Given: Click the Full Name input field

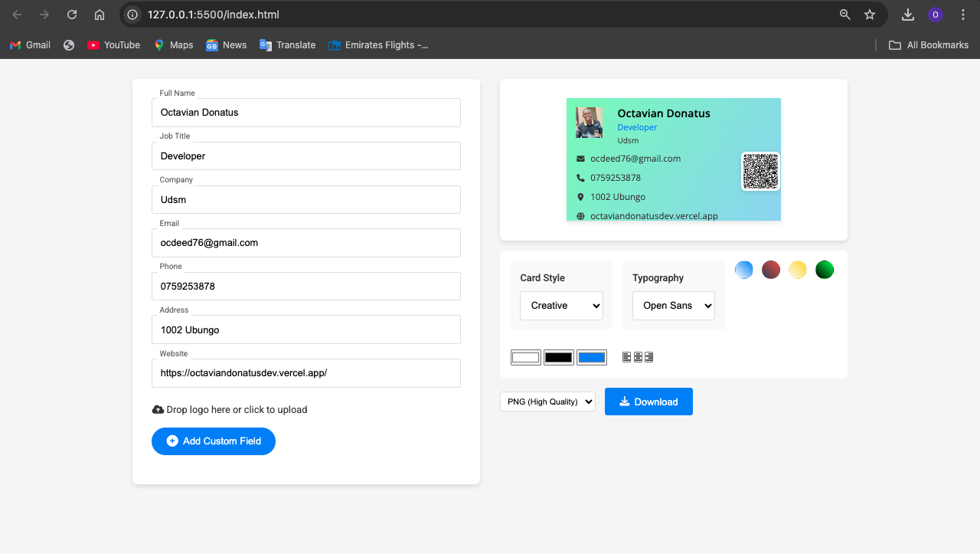Looking at the screenshot, I should pyautogui.click(x=306, y=113).
